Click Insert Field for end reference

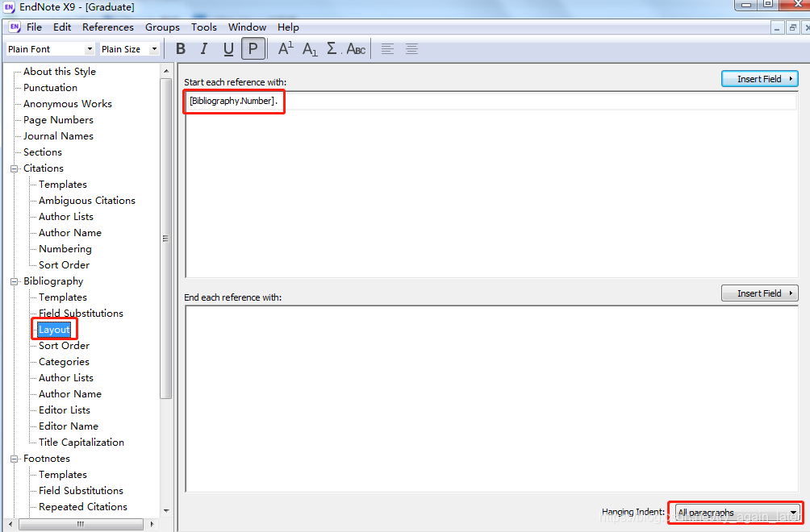click(x=760, y=293)
